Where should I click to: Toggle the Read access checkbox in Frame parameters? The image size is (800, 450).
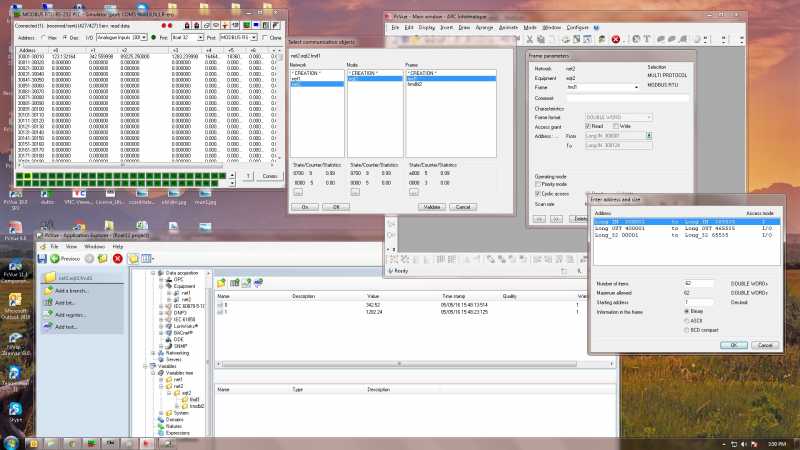click(x=588, y=126)
